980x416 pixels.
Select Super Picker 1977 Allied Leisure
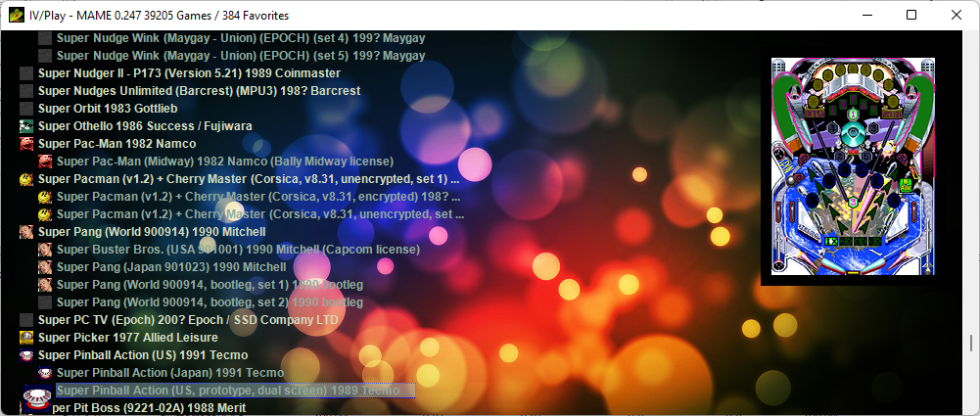pos(128,338)
